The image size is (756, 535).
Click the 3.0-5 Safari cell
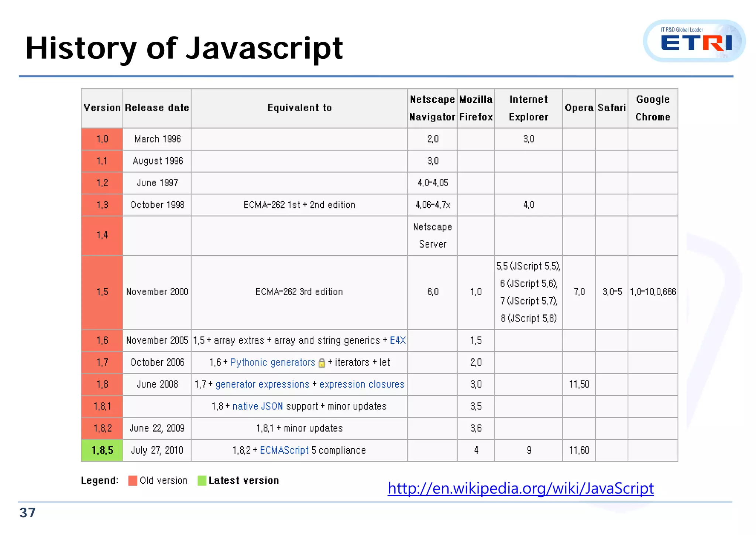click(x=612, y=292)
